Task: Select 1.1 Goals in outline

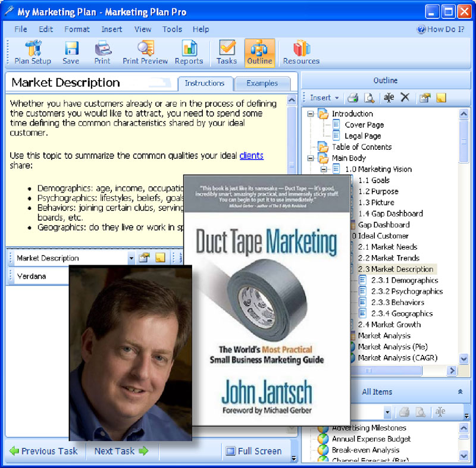Action: (374, 180)
